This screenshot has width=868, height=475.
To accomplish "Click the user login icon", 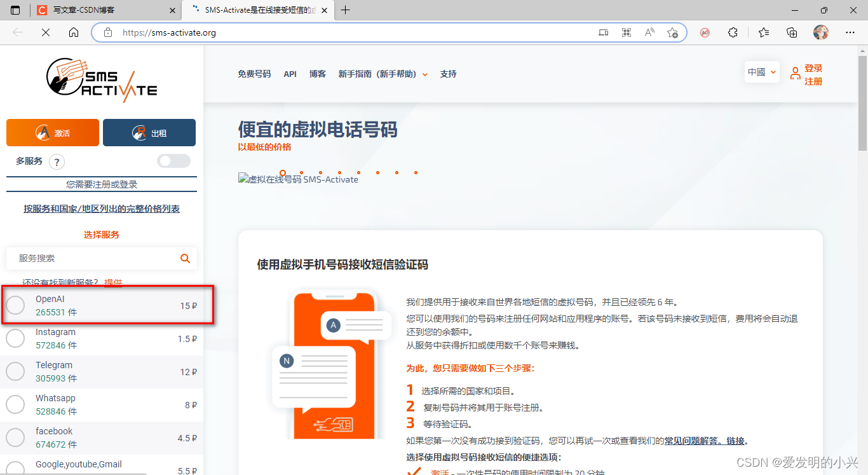I will point(795,74).
